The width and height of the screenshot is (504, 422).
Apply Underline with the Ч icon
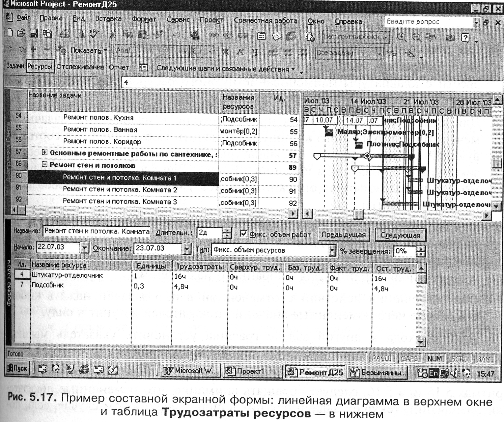tap(255, 52)
